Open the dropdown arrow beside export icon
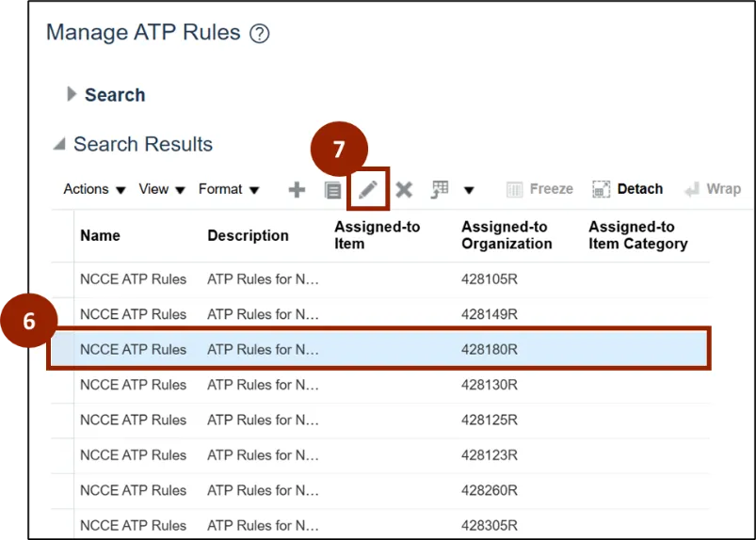 click(469, 190)
